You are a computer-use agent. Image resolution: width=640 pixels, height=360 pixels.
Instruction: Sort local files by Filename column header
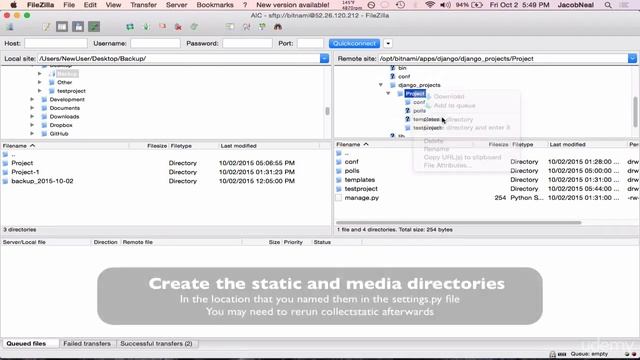(x=64, y=146)
